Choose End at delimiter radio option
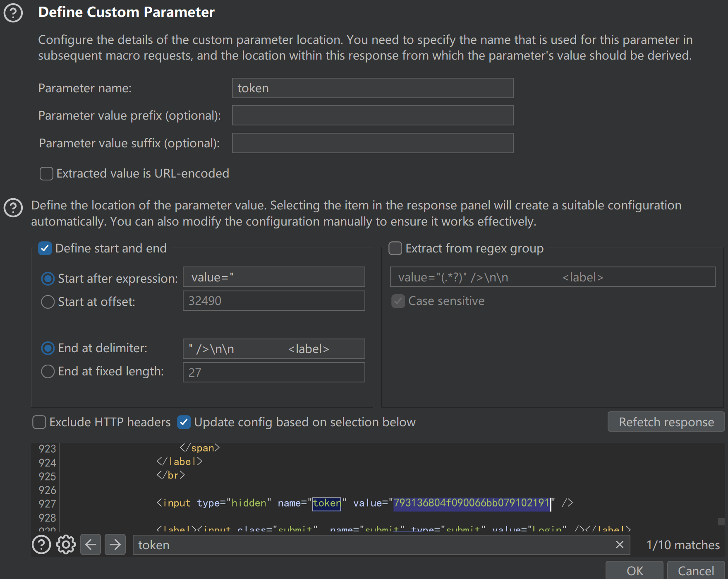 [x=48, y=348]
